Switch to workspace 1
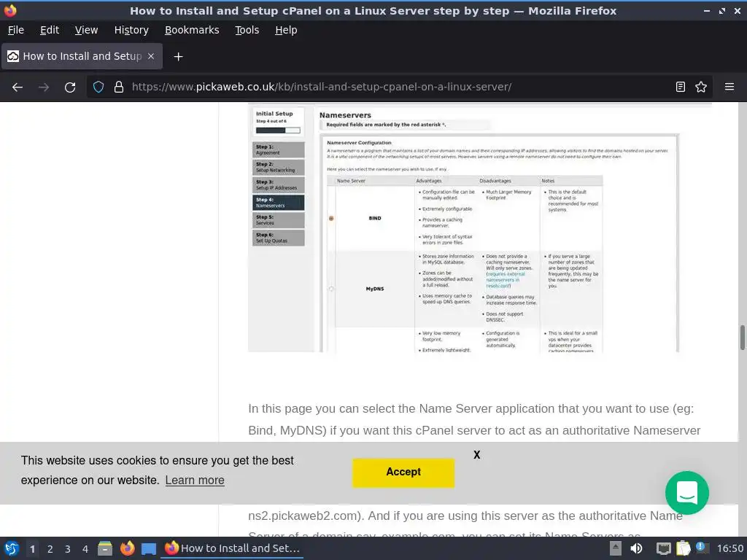Image resolution: width=747 pixels, height=560 pixels. pyautogui.click(x=32, y=549)
